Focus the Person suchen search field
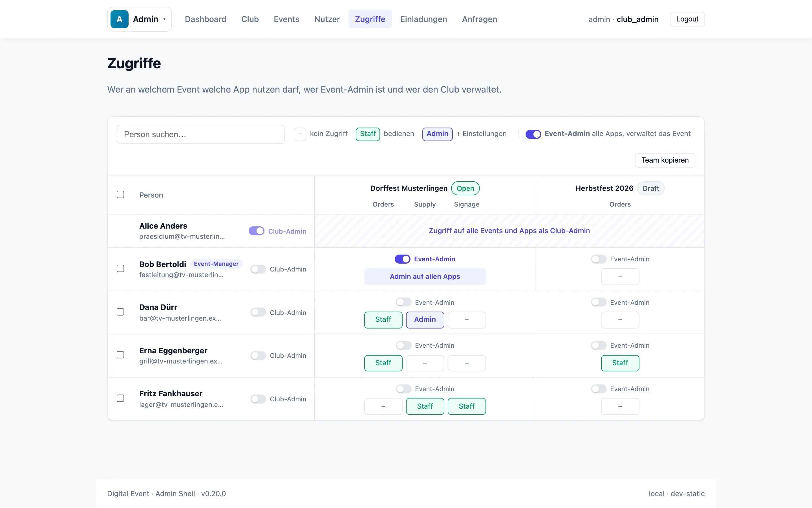This screenshot has width=812, height=508. coord(201,134)
